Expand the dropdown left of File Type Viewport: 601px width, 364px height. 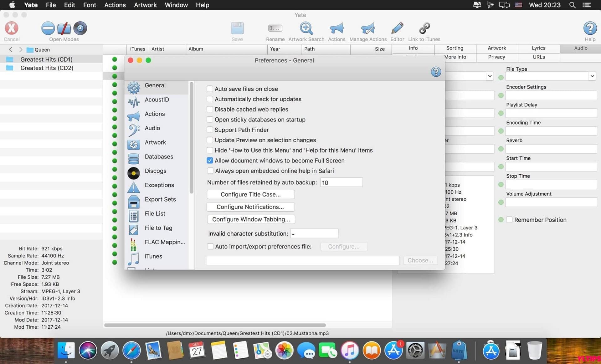click(x=490, y=76)
